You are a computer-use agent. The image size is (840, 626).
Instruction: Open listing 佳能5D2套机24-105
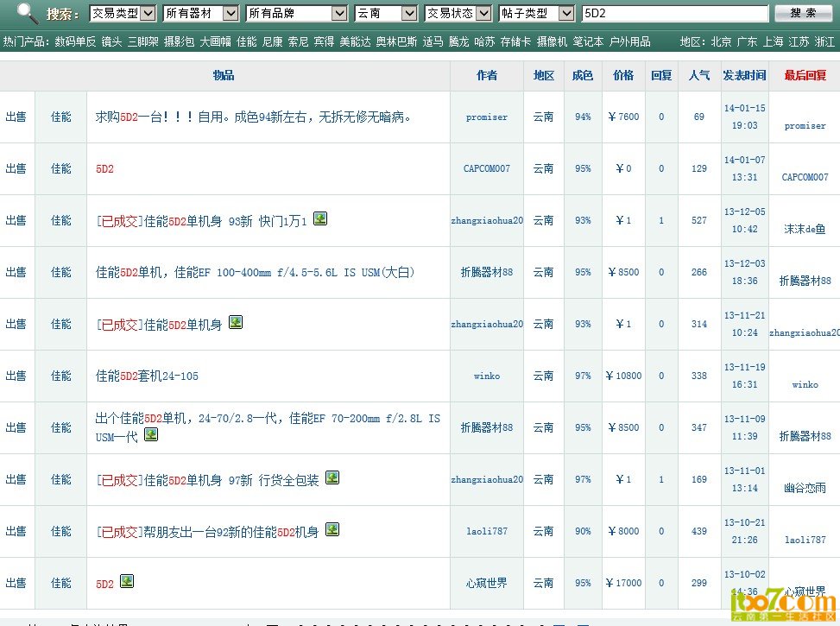click(x=147, y=376)
